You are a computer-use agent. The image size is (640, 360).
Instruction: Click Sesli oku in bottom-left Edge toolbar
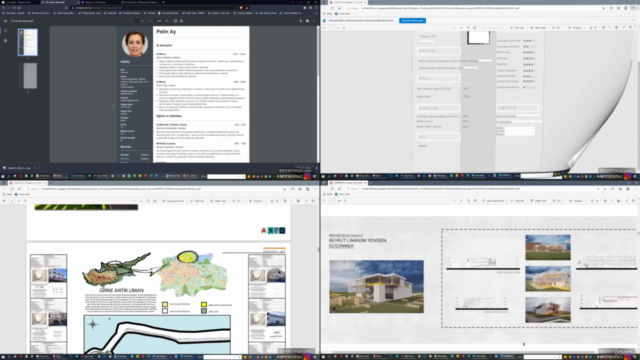coord(198,201)
